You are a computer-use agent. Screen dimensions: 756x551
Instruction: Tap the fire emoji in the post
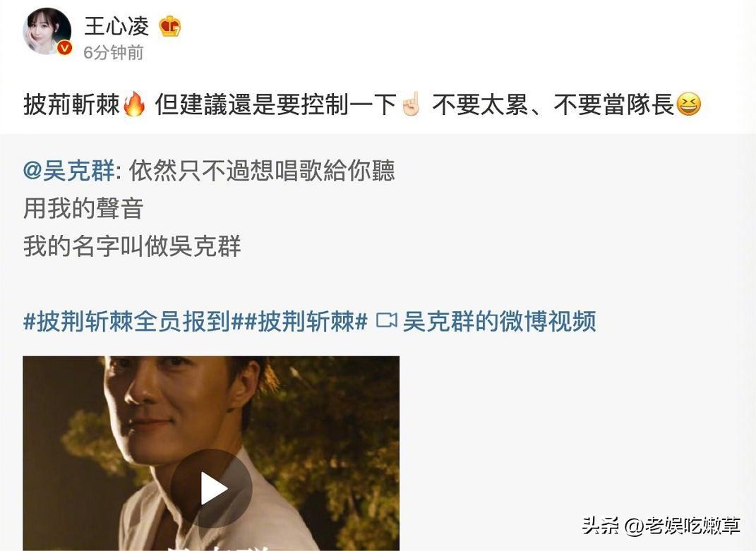(x=134, y=104)
